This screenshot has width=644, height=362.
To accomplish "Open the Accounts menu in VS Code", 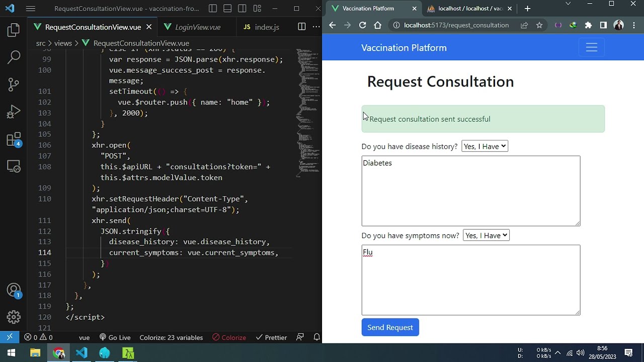I will pos(14,291).
